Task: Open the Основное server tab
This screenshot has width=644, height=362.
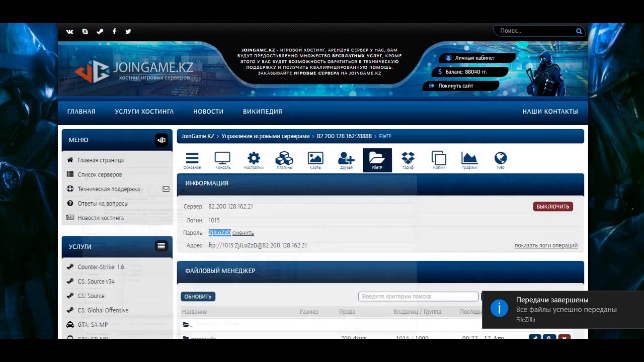Action: coord(192,161)
